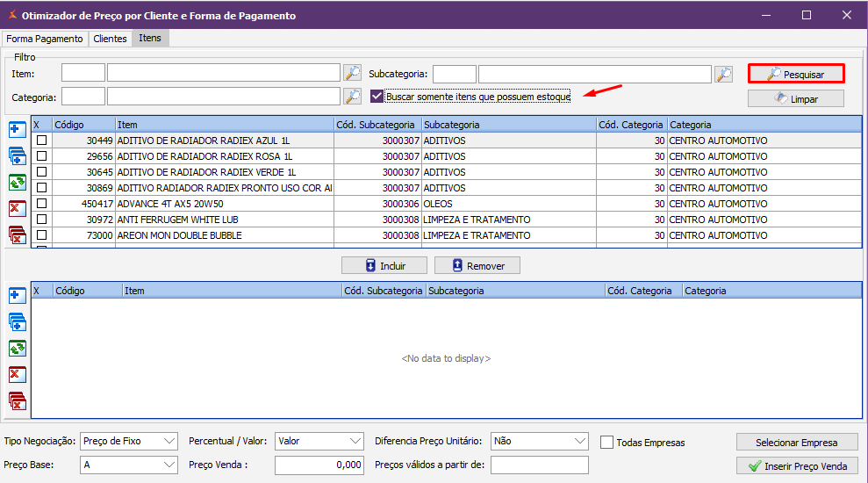Click the select-one icon beside the upper grid

tap(17, 130)
